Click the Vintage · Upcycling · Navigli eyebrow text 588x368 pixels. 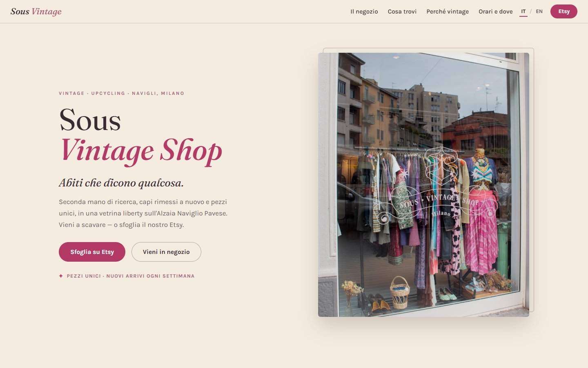[x=121, y=93]
